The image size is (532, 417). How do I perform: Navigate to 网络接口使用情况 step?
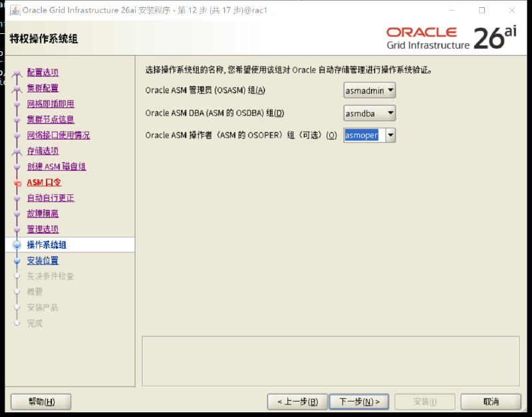click(x=59, y=136)
